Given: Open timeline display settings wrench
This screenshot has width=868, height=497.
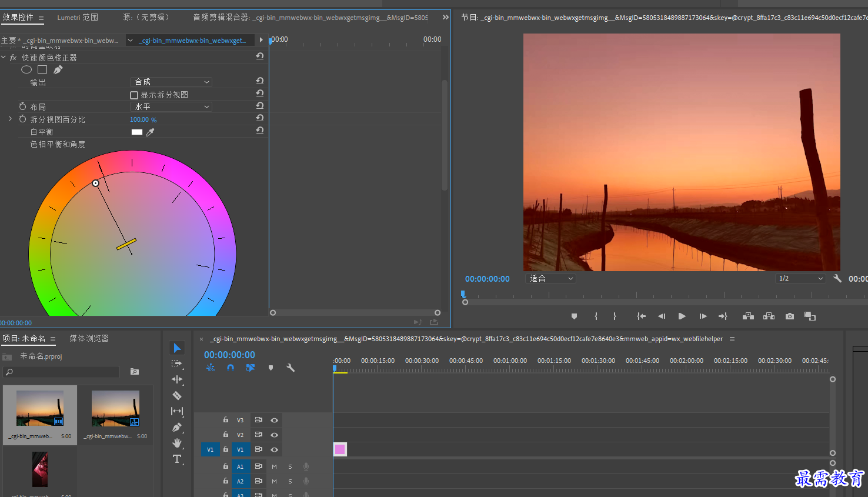Looking at the screenshot, I should click(x=291, y=368).
